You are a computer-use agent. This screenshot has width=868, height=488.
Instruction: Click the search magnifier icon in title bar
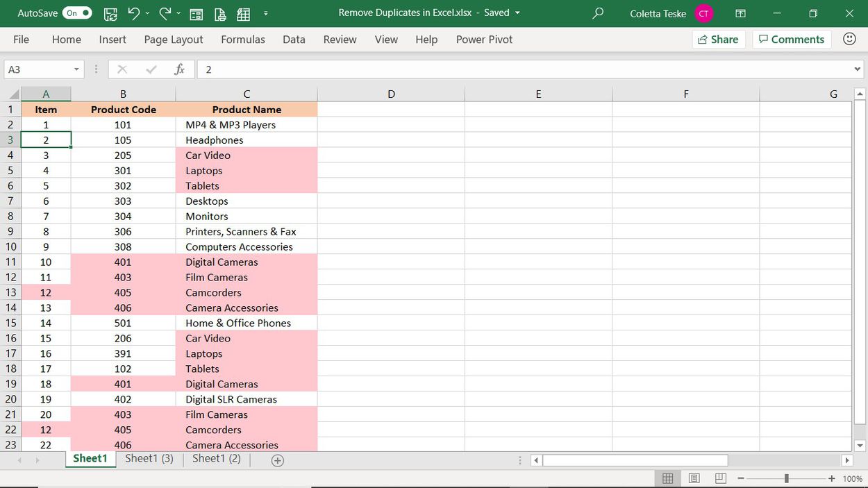point(597,13)
